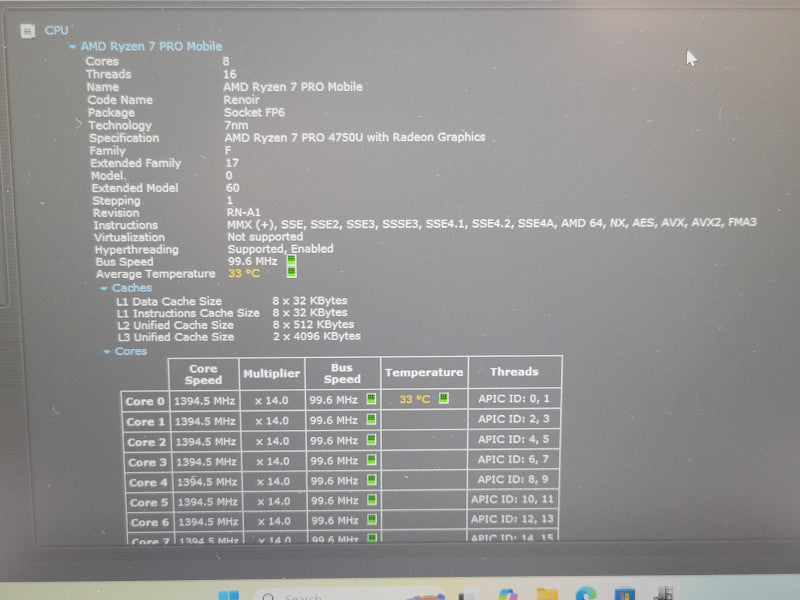Select APIC ID: 8, 9 cell

pos(513,479)
